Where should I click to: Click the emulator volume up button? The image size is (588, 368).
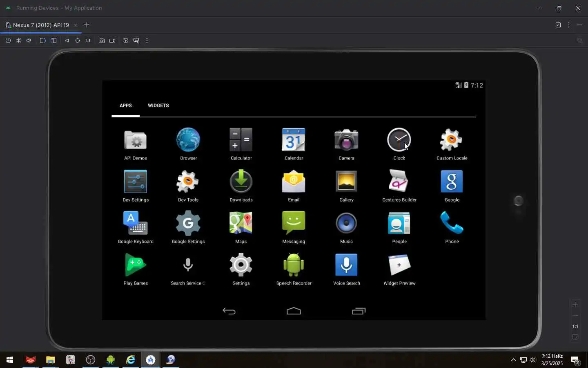point(18,40)
